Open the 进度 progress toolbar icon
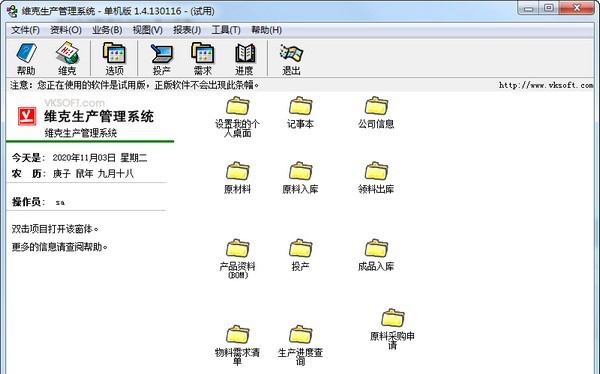Image resolution: width=600 pixels, height=374 pixels. point(244,59)
